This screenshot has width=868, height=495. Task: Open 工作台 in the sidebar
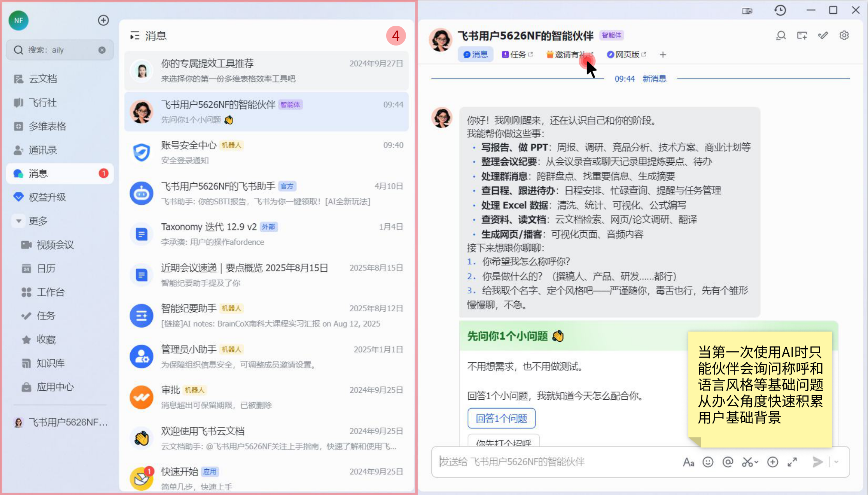click(60, 292)
